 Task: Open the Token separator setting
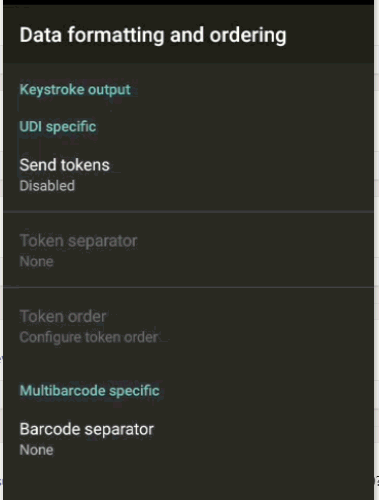click(x=188, y=250)
